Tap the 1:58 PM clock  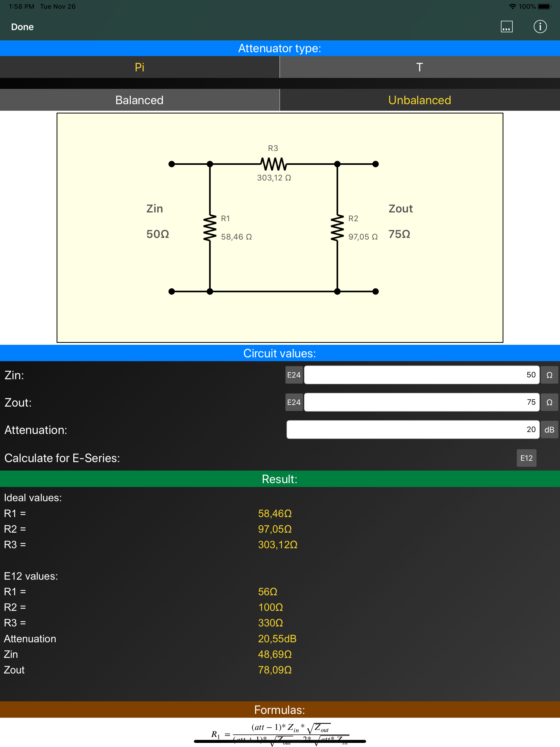pyautogui.click(x=21, y=6)
